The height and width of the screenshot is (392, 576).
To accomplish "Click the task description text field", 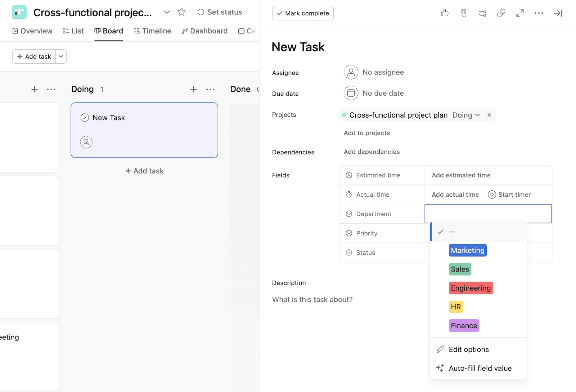I will 312,300.
